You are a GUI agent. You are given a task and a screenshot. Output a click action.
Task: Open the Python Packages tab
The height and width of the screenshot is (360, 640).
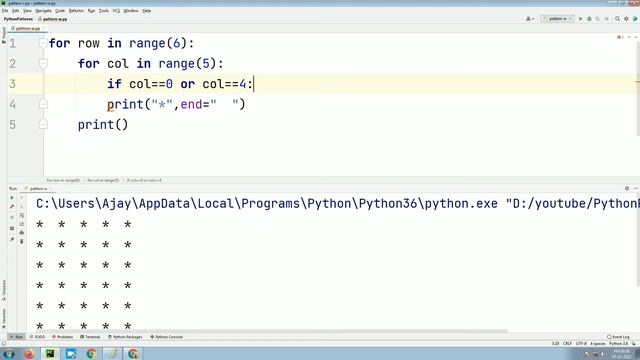(125, 337)
